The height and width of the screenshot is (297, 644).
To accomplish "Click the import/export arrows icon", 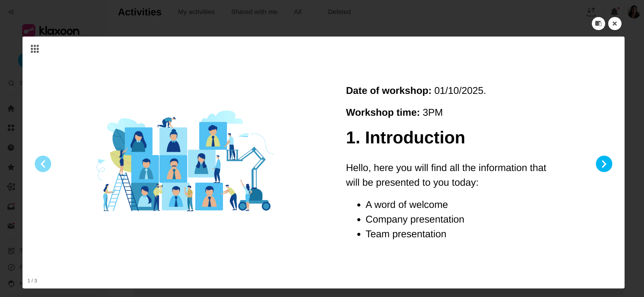I will click(x=591, y=12).
